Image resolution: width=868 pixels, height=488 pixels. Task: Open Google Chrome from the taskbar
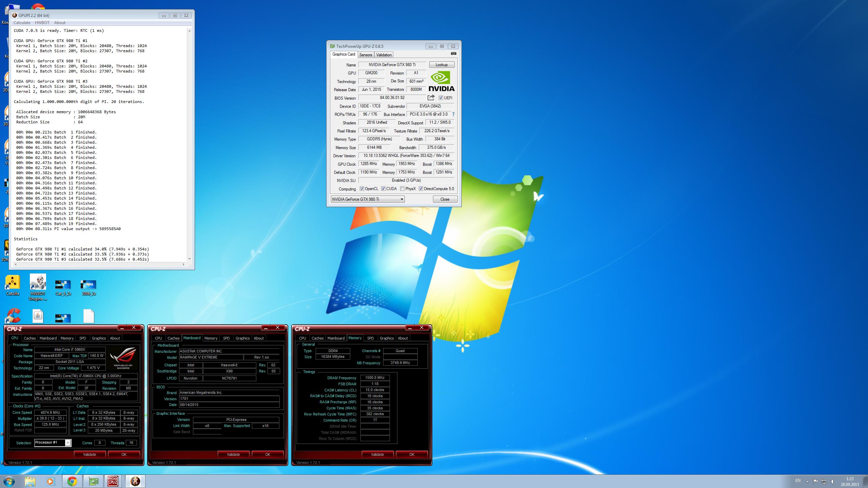click(72, 481)
